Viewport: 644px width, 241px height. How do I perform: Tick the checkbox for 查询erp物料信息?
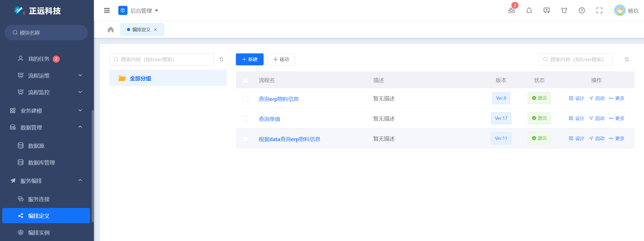click(x=245, y=99)
